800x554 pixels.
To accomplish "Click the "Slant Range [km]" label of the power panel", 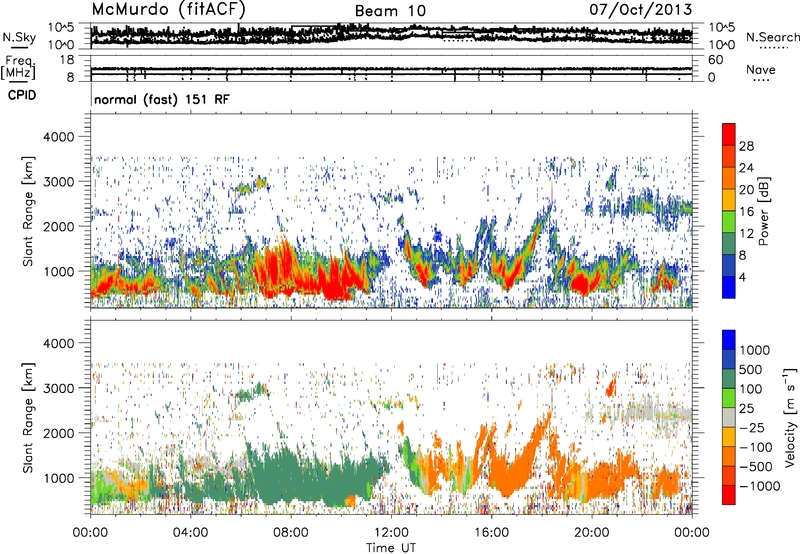I will [x=28, y=211].
